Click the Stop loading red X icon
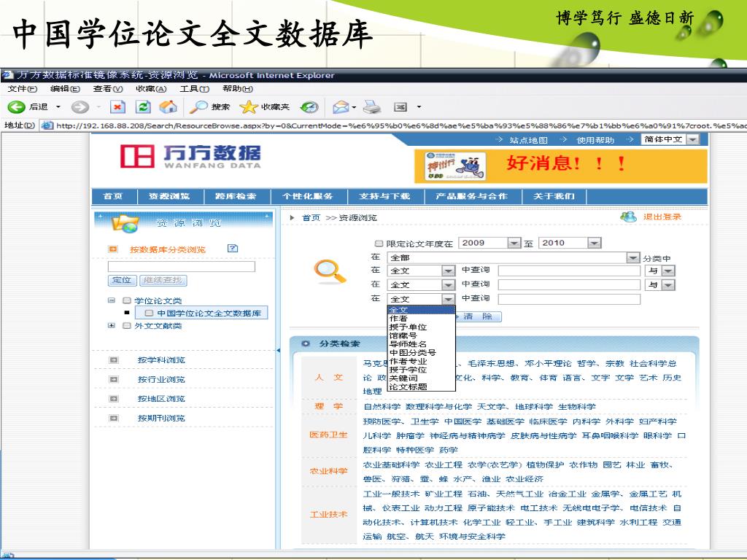 117,107
